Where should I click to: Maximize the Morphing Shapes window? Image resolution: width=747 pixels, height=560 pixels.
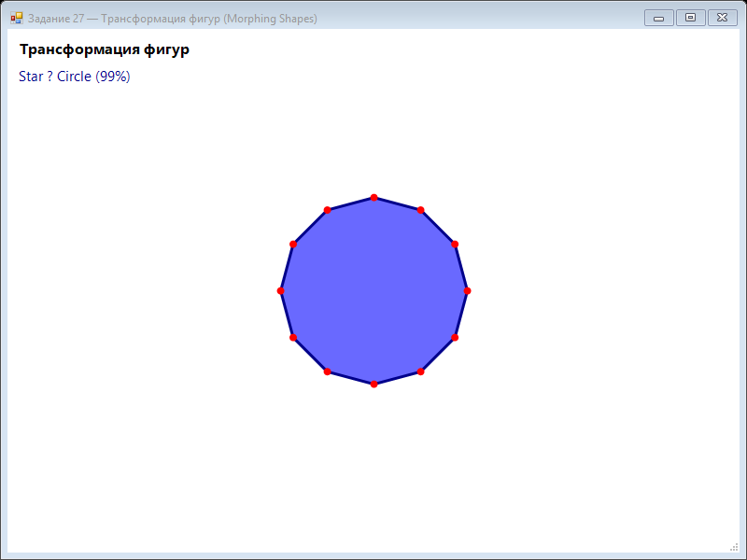click(x=690, y=18)
